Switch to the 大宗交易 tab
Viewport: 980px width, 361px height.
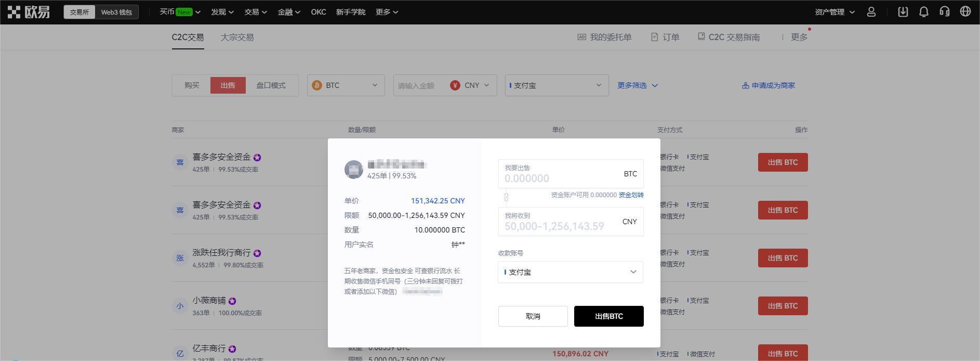click(237, 37)
